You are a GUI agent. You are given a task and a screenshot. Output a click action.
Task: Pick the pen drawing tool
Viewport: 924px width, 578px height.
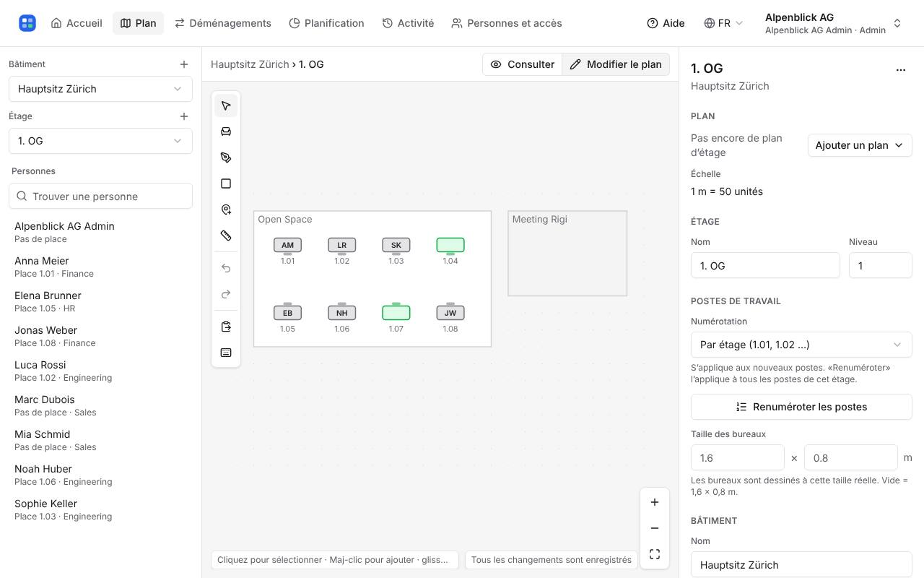pos(226,158)
